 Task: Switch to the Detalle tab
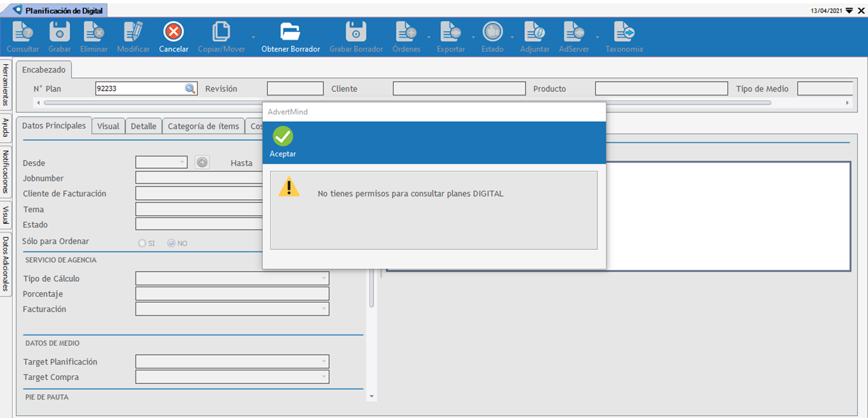(x=143, y=126)
